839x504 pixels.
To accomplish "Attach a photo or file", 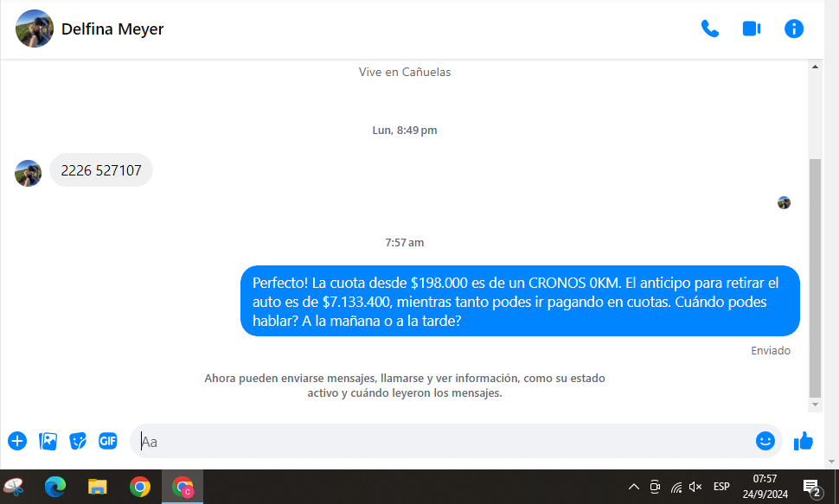I will point(48,442).
